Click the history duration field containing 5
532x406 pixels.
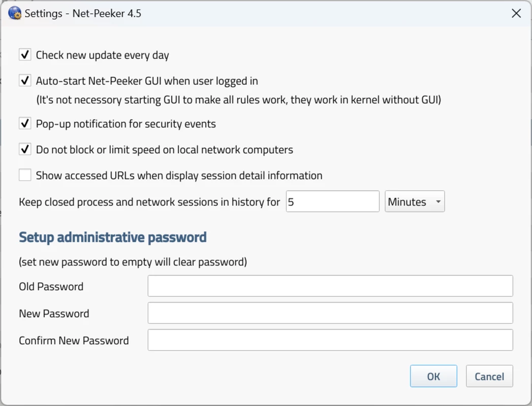click(332, 201)
